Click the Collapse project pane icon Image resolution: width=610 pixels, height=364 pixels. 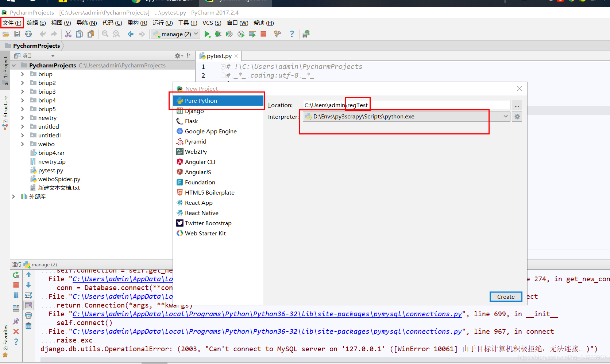pos(189,56)
